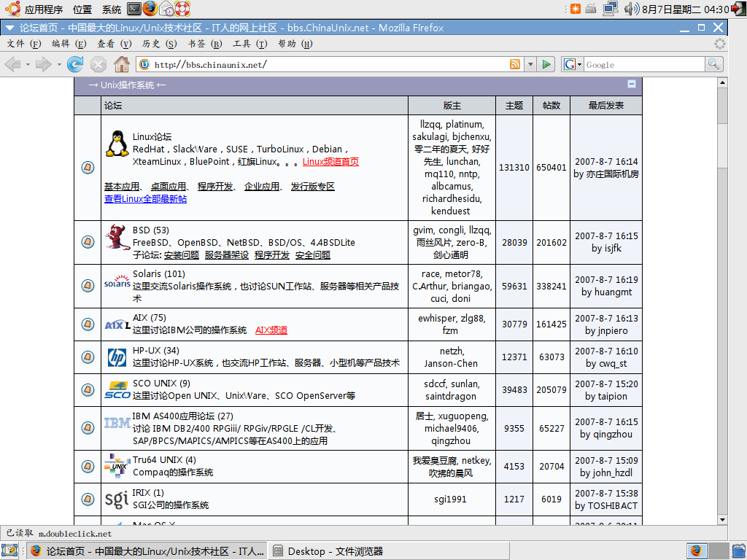Open the mail client icon in top panel
The width and height of the screenshot is (747, 560).
pyautogui.click(x=166, y=9)
